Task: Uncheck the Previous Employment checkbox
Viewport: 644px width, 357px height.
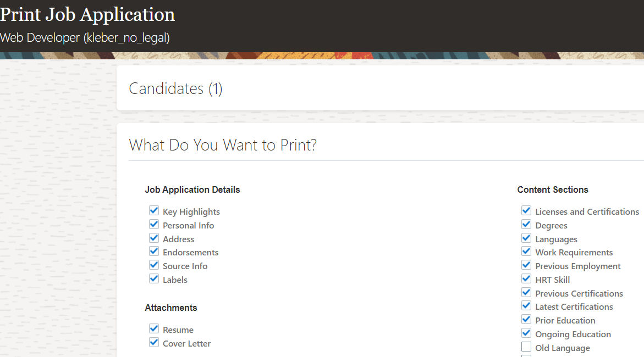Action: click(x=526, y=265)
